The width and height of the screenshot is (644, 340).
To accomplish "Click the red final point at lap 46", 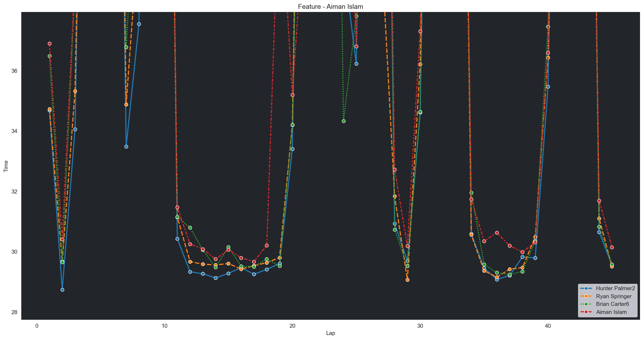I will 612,247.
